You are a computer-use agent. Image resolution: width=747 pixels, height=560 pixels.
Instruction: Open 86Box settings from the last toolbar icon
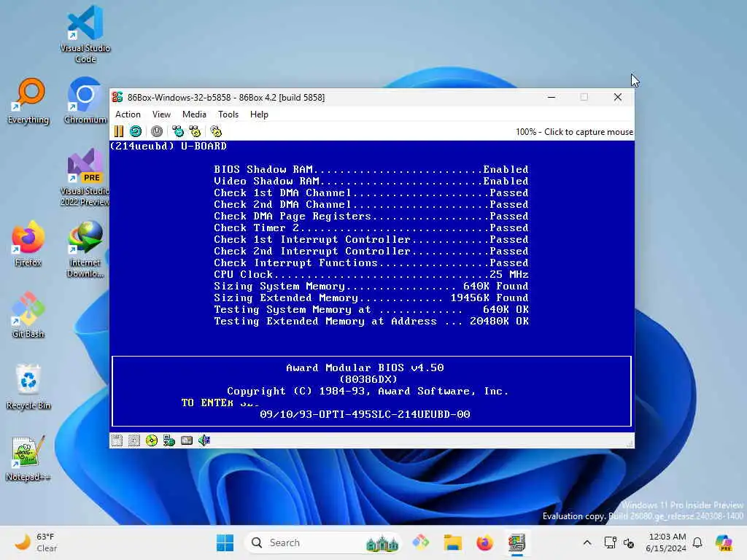point(216,131)
